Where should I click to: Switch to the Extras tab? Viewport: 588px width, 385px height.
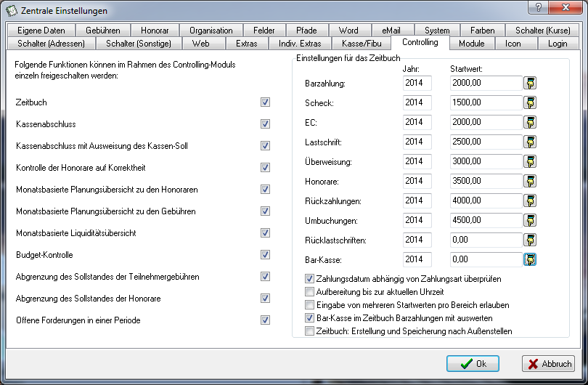(247, 44)
